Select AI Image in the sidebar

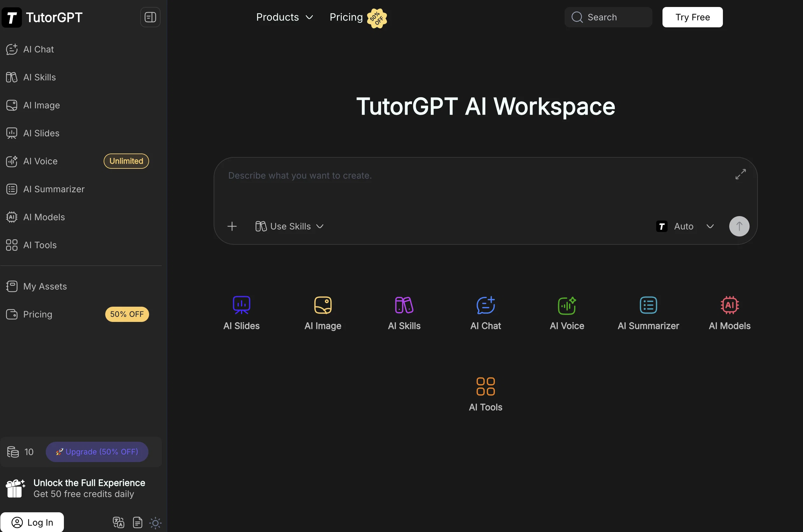coord(81,105)
